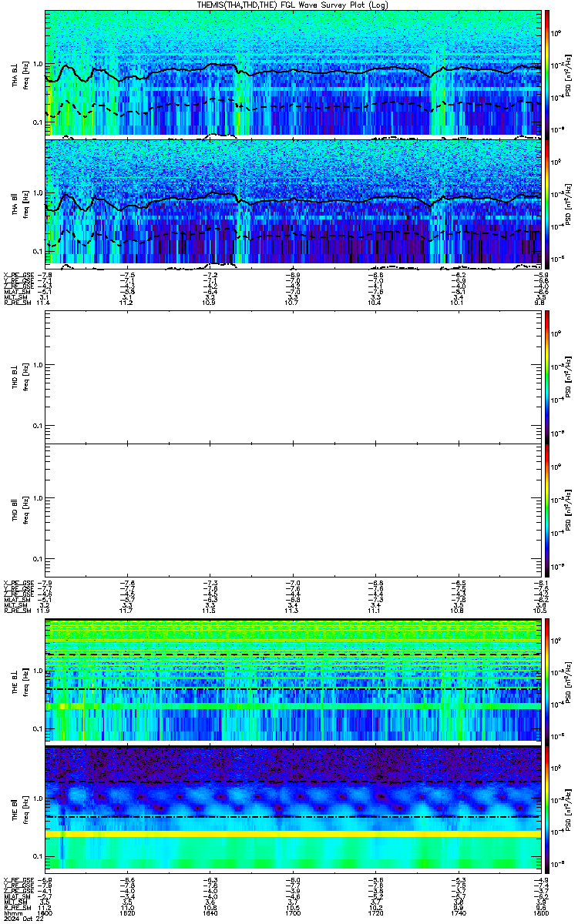578x924 pixels.
Task: Click the THE Bll spectrogram panel
Action: [x=293, y=808]
